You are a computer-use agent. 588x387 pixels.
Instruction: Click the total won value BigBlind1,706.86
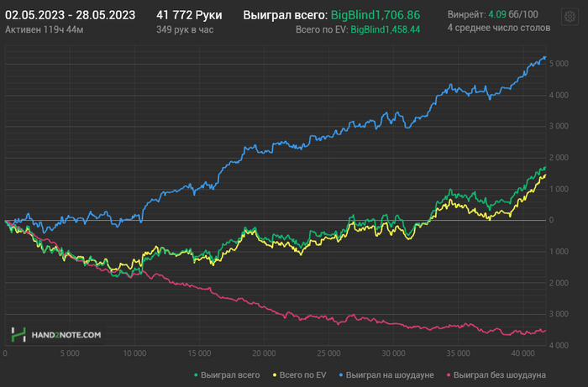[375, 15]
